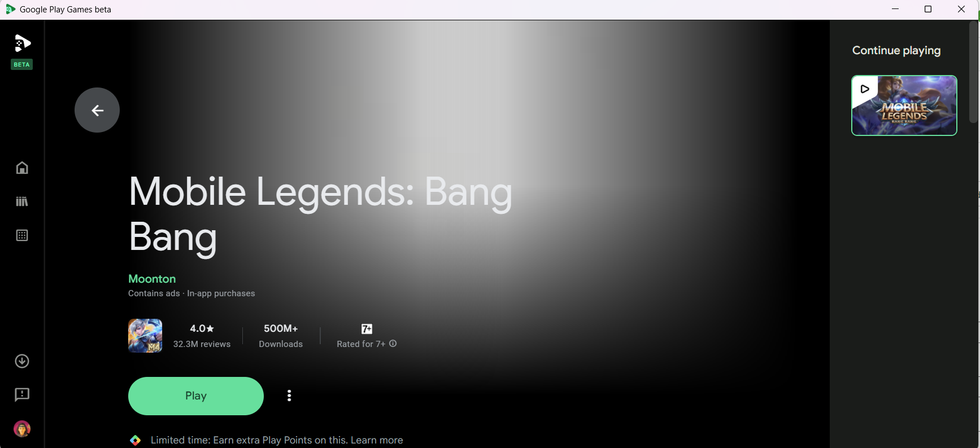
Task: Open the Send feedback icon in sidebar
Action: (22, 394)
